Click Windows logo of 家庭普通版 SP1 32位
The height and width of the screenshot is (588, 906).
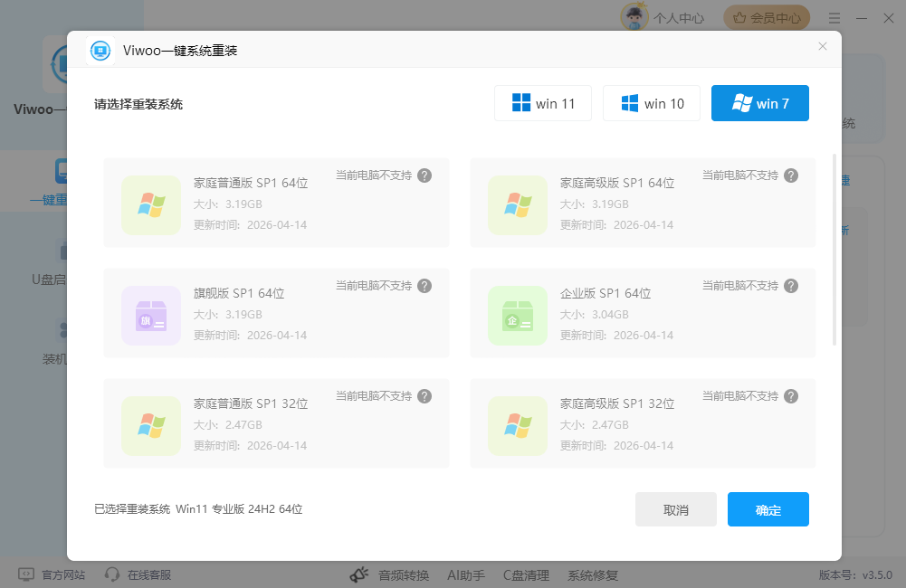tap(151, 426)
